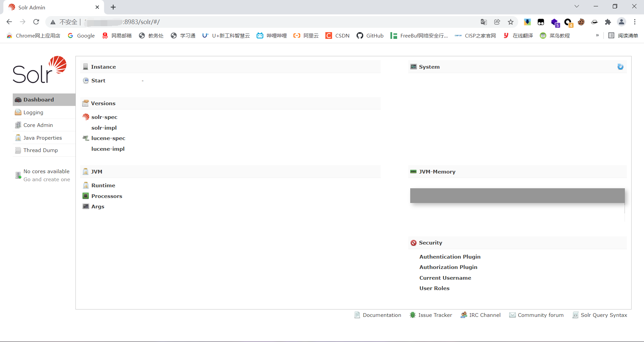Open the 教务处 bookmark

point(151,36)
